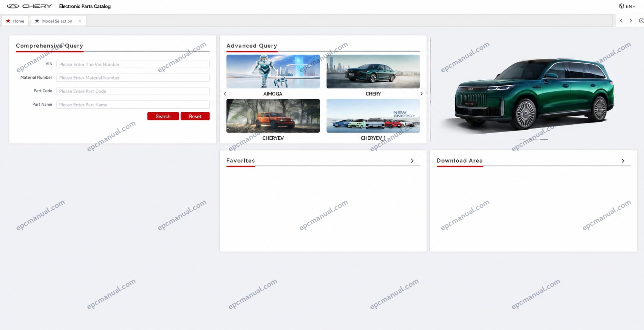Click the red Search button
Viewport: 644px width, 330px height.
click(163, 116)
